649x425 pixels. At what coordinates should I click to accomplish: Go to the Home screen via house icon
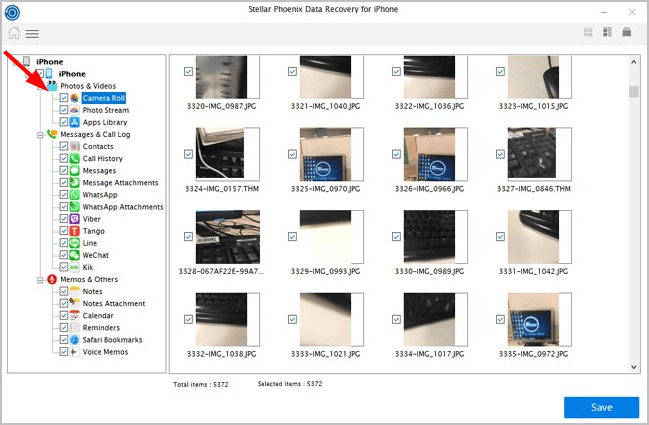coord(14,33)
